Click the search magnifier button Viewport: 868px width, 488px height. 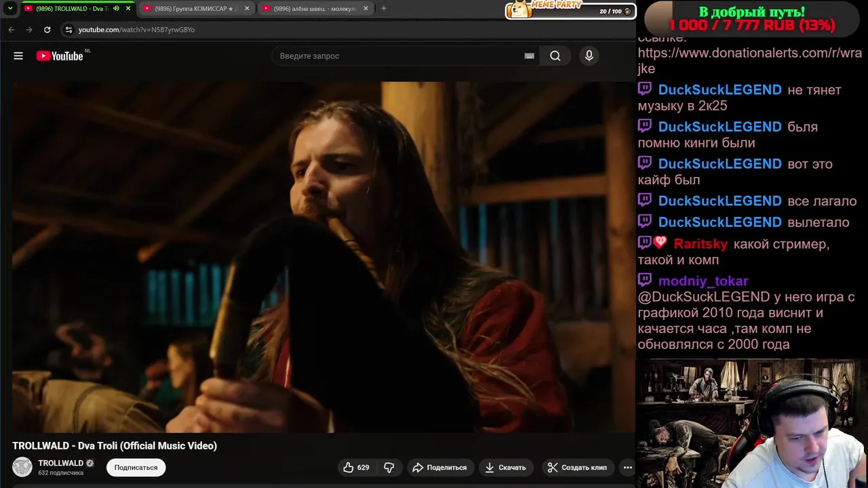point(555,56)
